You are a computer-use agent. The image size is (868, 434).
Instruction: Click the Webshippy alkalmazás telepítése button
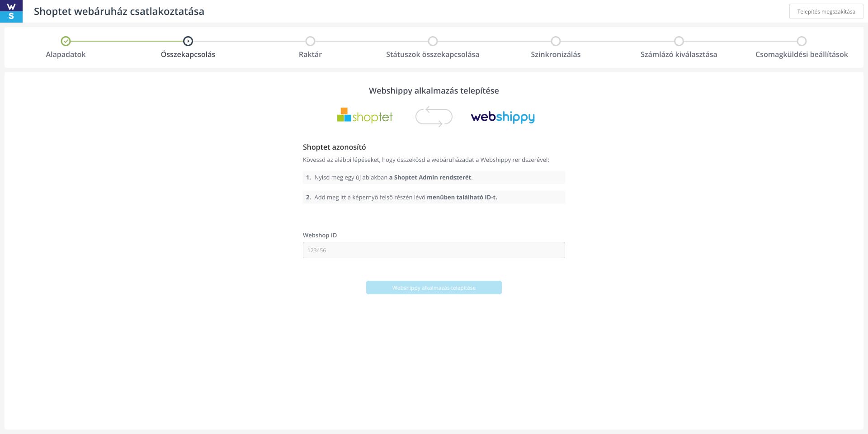(434, 288)
